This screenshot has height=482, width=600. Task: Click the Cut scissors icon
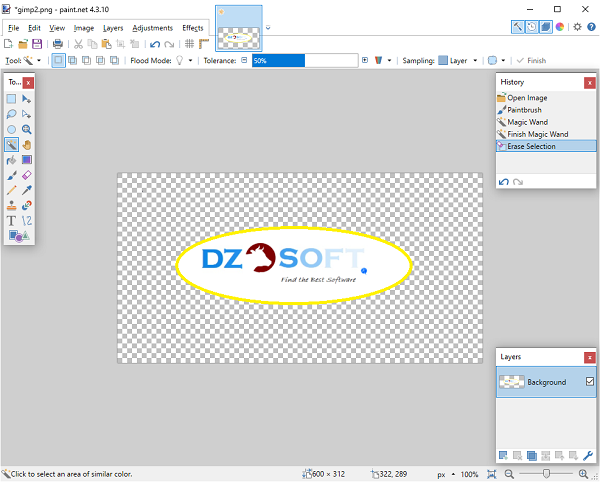78,44
